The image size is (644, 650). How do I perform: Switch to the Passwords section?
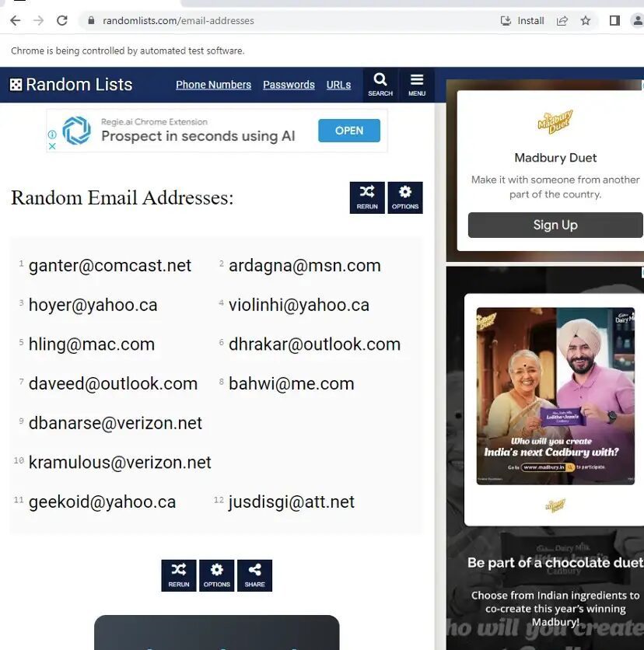coord(289,84)
